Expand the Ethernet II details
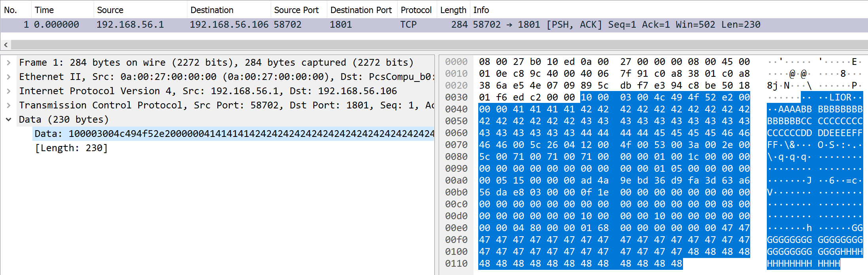Screen dimensions: 868x275 click(x=9, y=77)
